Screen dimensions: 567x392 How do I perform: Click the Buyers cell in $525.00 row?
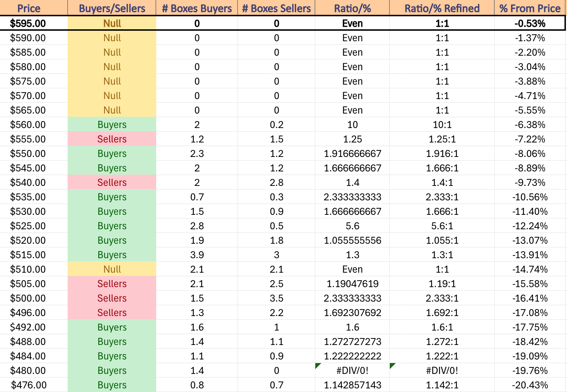pyautogui.click(x=112, y=226)
